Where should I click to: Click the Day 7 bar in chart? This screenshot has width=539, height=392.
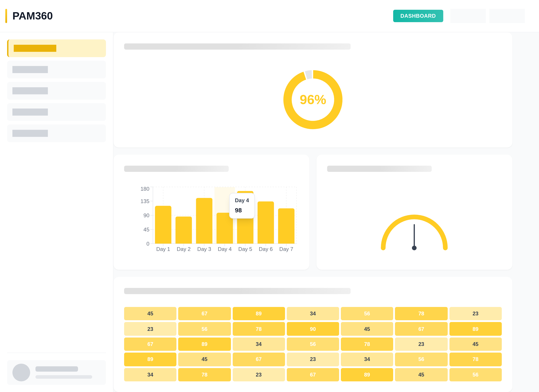[x=286, y=226]
